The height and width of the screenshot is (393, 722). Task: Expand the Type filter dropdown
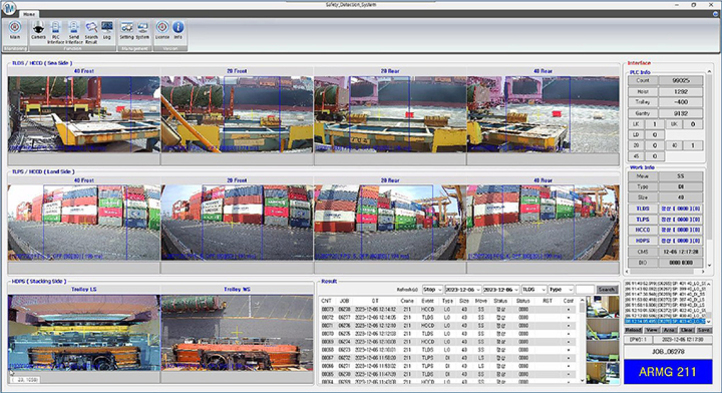coord(560,289)
